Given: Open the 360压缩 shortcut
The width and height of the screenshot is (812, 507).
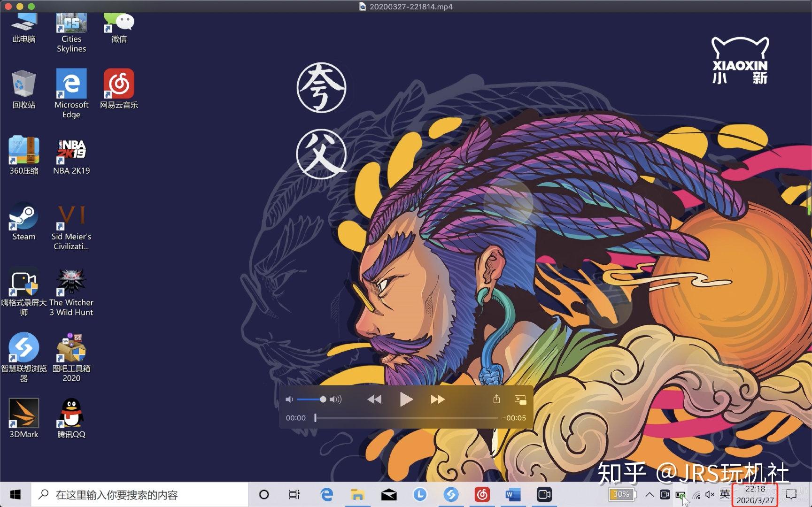Looking at the screenshot, I should point(24,155).
